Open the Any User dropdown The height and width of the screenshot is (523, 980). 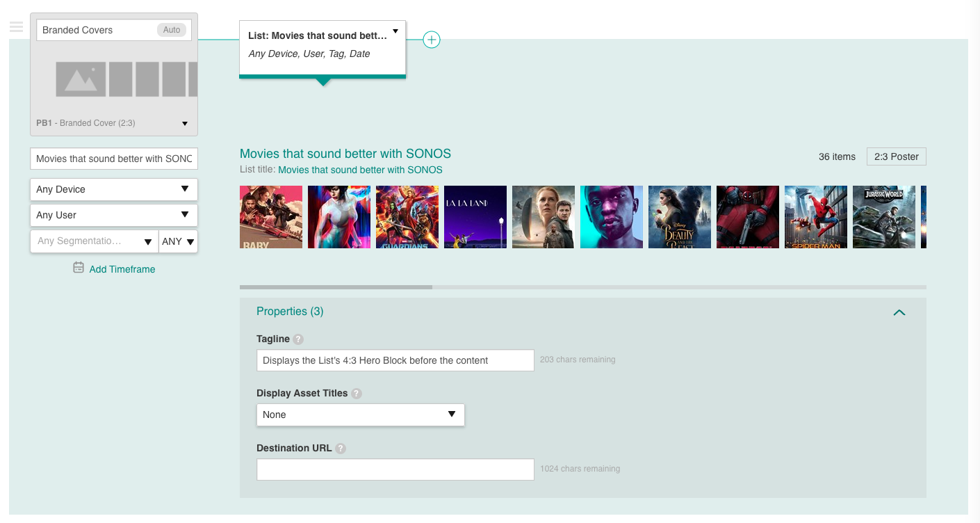(114, 215)
